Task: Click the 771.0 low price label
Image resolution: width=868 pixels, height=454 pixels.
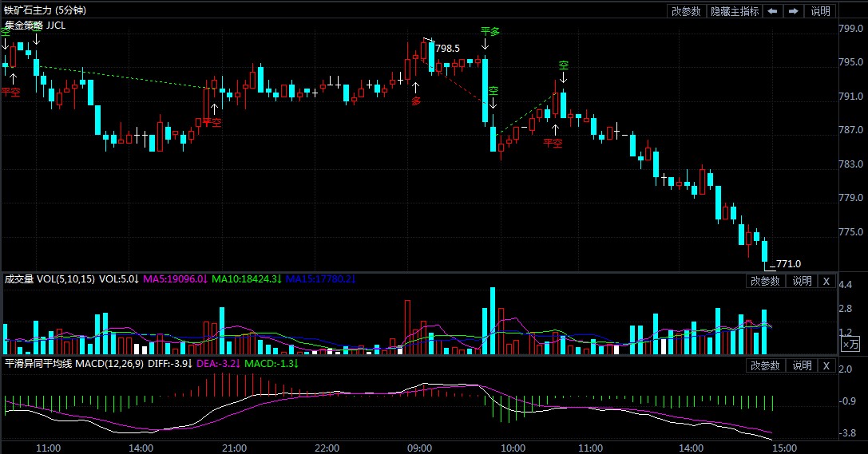Action: pos(788,264)
